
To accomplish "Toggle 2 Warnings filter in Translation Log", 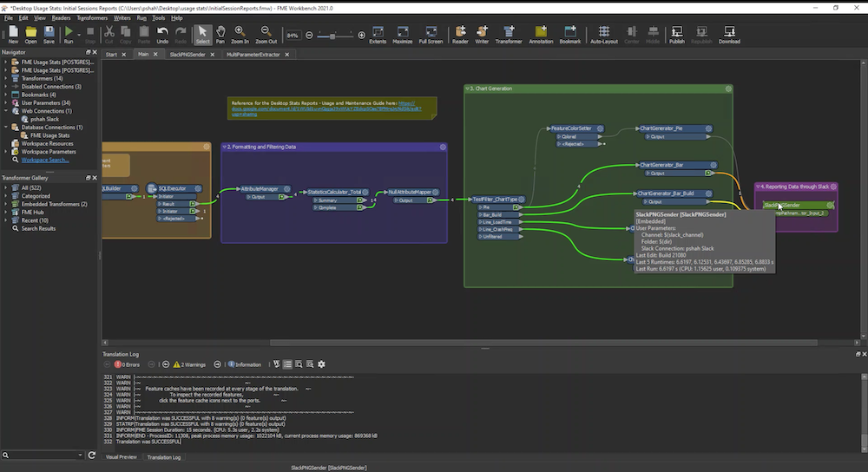I will [x=189, y=364].
